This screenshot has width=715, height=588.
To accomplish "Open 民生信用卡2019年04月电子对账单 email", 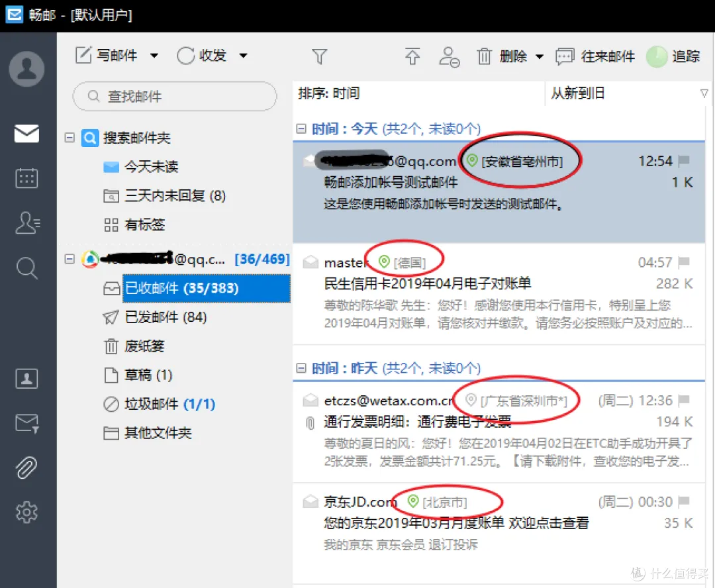I will pyautogui.click(x=499, y=293).
